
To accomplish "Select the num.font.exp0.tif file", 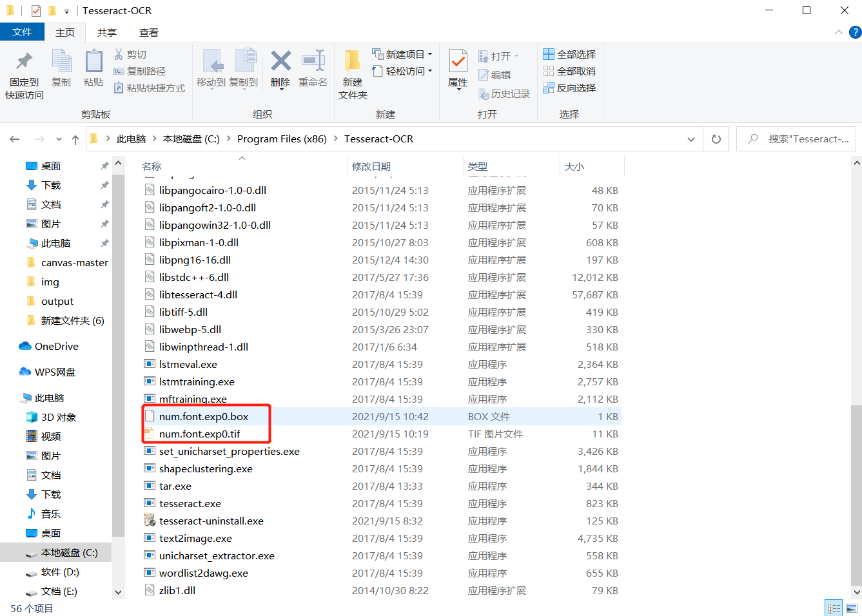I will click(x=200, y=434).
